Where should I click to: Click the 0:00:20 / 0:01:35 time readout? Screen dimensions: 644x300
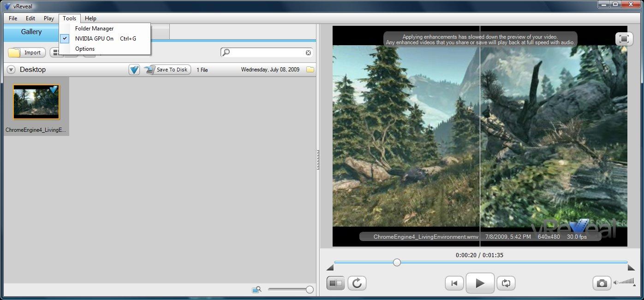[479, 255]
